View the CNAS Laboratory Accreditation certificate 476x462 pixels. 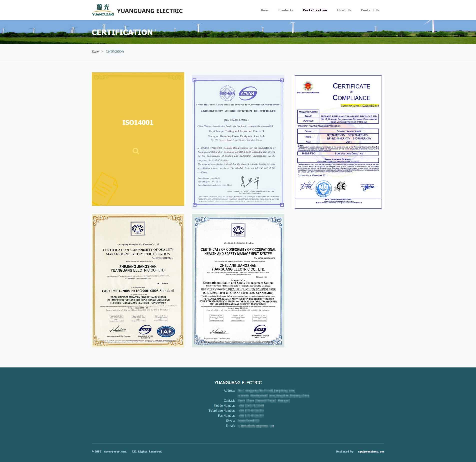[x=238, y=142]
